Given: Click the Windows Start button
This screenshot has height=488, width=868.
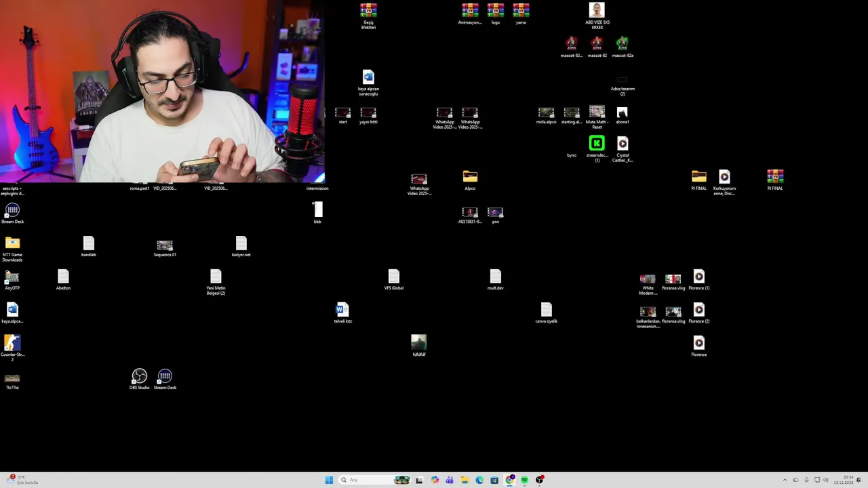Looking at the screenshot, I should (329, 480).
